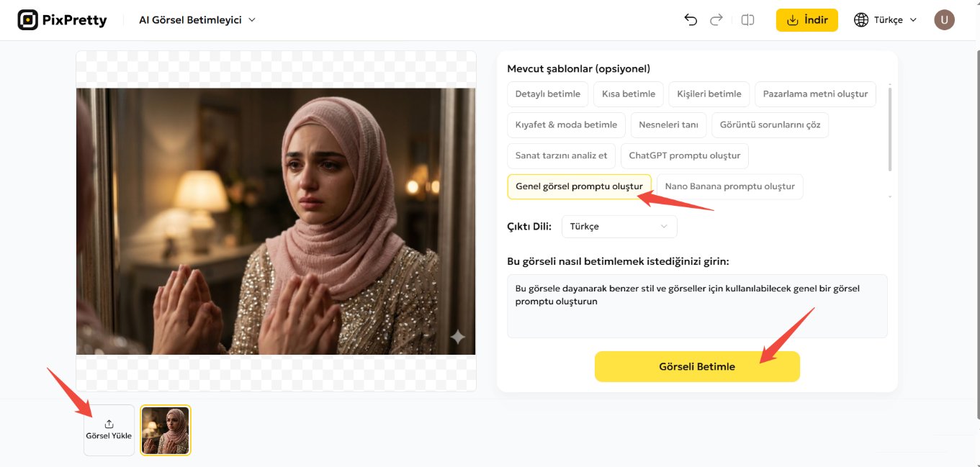Open the side-by-side comparison view
980x467 pixels.
[x=747, y=19]
